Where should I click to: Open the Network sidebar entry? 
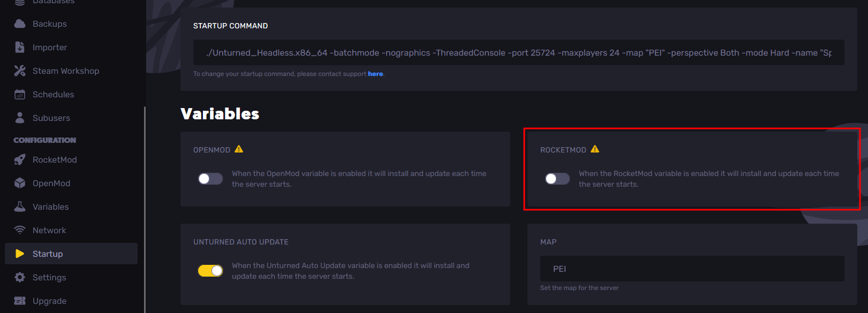coord(71,230)
